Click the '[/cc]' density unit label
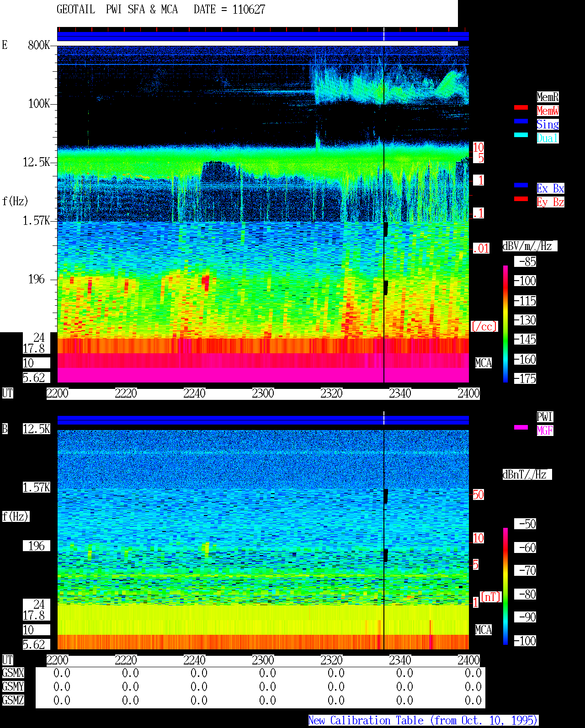Screen dimensions: 585x728 pos(484,326)
